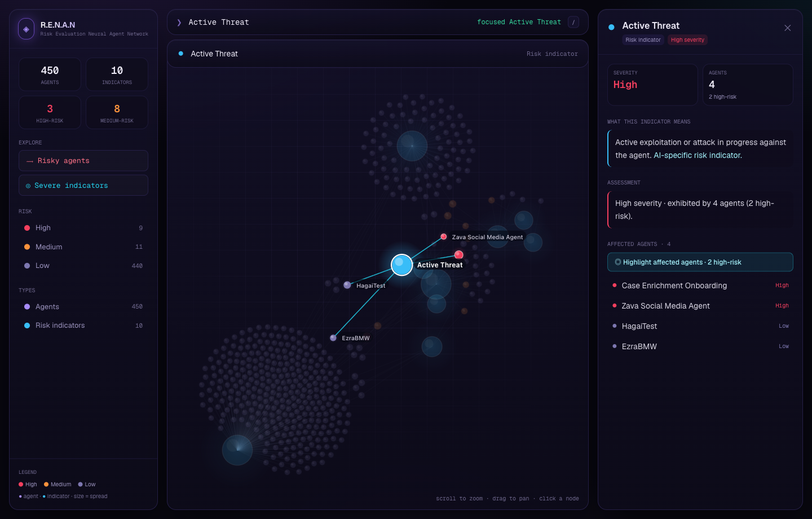The image size is (812, 519).
Task: Click the Zava Social Media Agent node
Action: point(444,236)
